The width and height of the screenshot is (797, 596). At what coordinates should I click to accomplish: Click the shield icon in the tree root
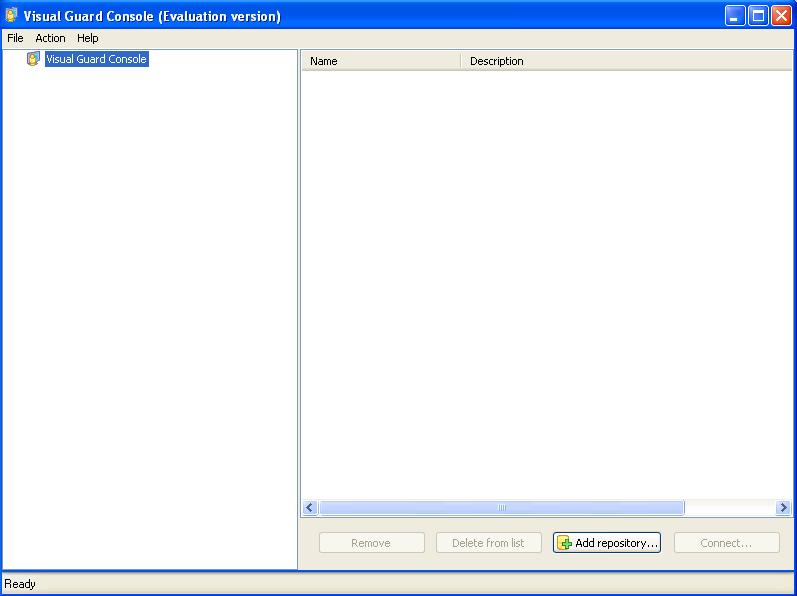[x=33, y=60]
